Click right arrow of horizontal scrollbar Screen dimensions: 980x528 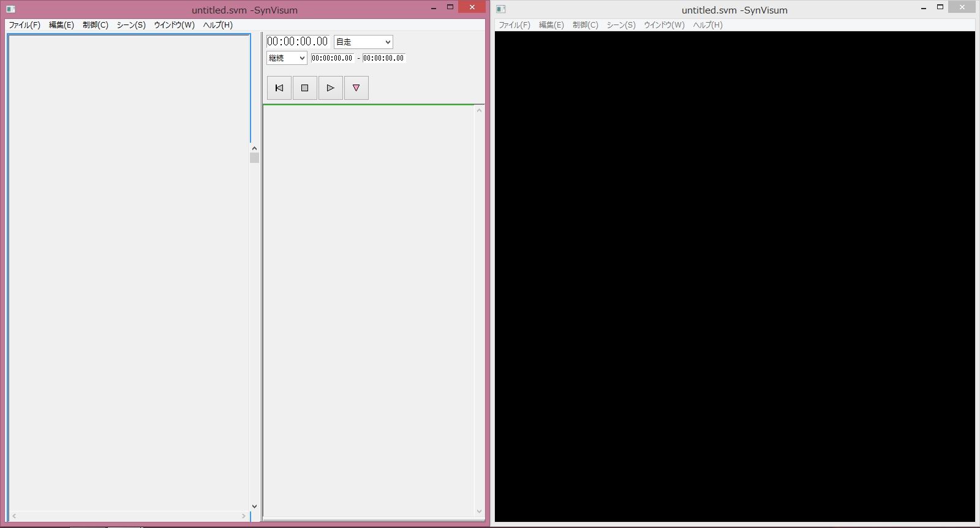click(x=244, y=516)
